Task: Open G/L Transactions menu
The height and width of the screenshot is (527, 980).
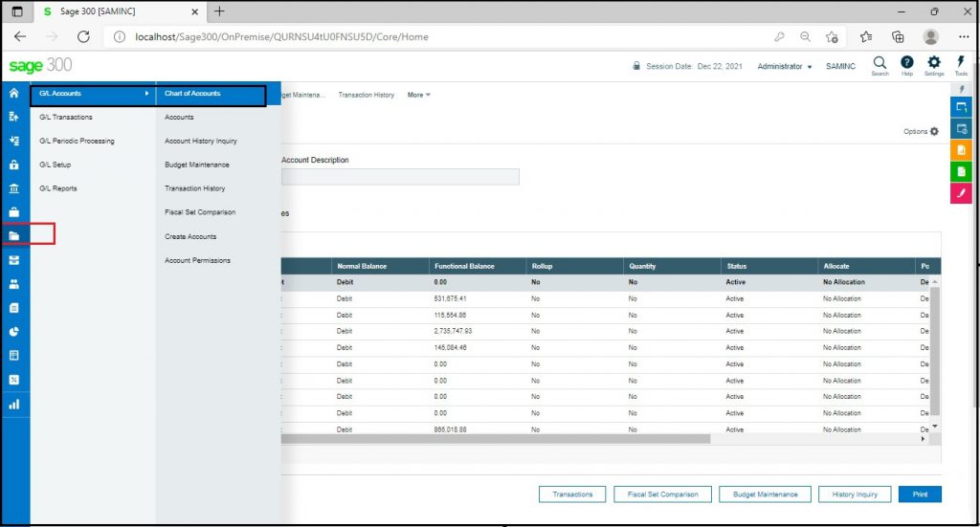Action: click(x=66, y=117)
